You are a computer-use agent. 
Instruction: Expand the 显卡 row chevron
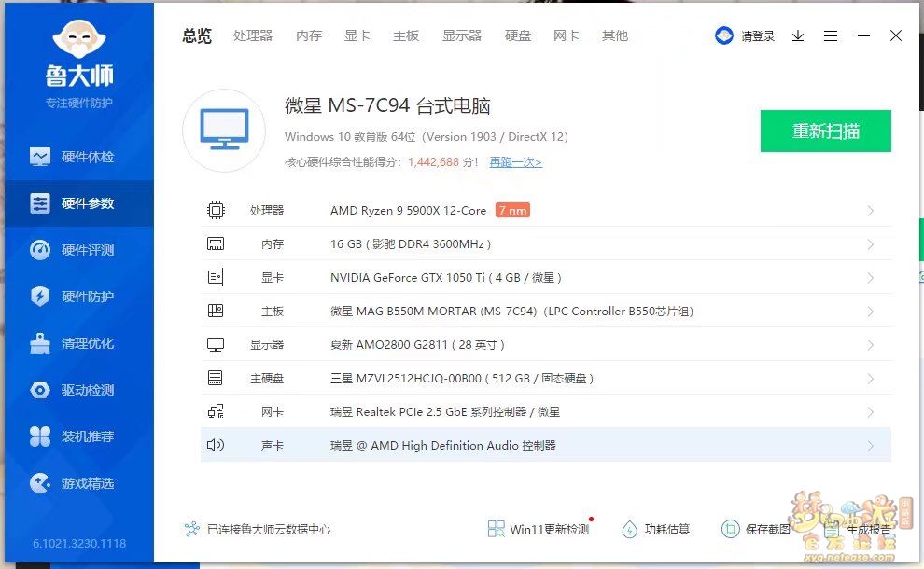(871, 278)
